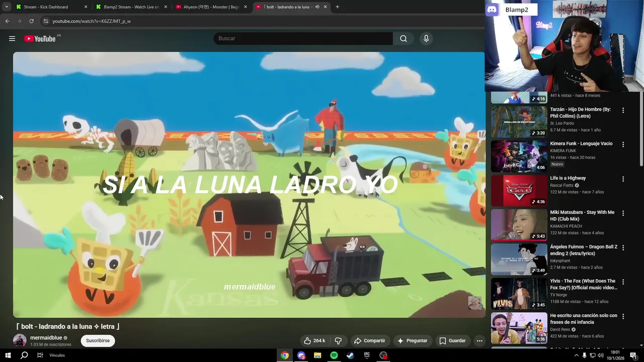Screen dimensions: 644x362
Task: Save video with Guardar button
Action: (452, 341)
